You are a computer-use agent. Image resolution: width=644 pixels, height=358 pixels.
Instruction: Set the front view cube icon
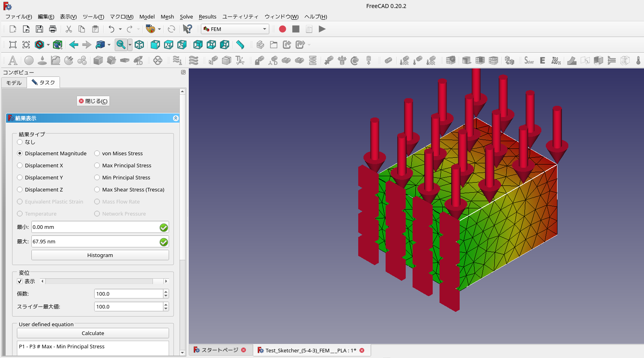tap(155, 45)
